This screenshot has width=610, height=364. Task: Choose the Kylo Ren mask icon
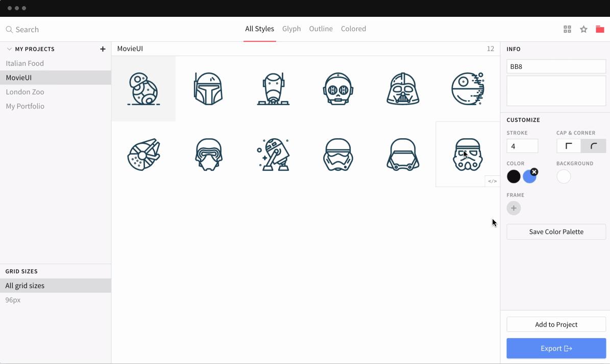(208, 154)
